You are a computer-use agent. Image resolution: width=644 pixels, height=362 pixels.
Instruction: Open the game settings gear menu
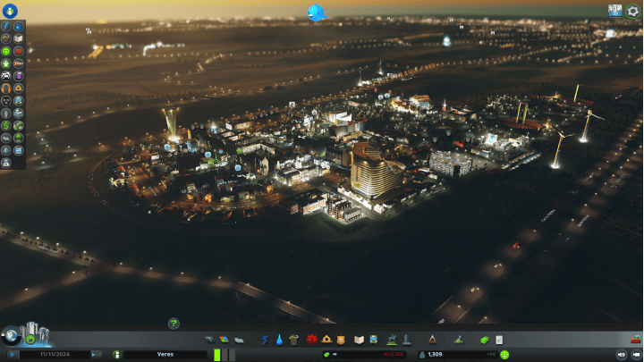point(633,11)
